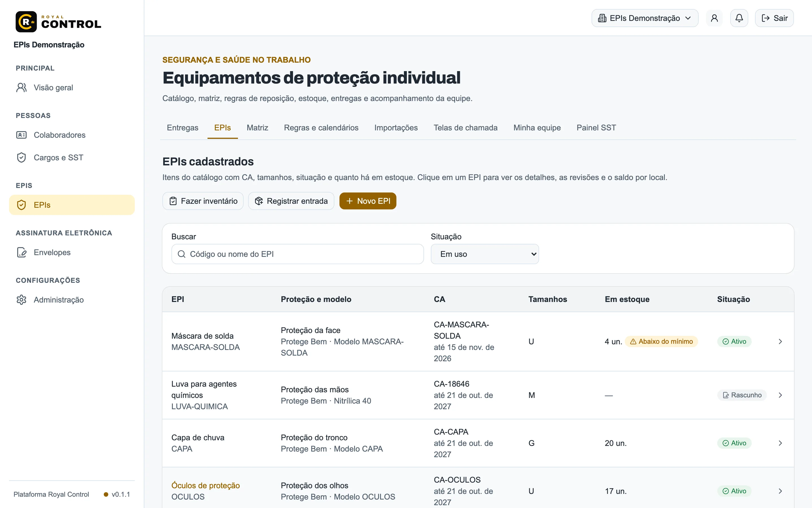Go to Visão geral in sidebar

coord(72,88)
